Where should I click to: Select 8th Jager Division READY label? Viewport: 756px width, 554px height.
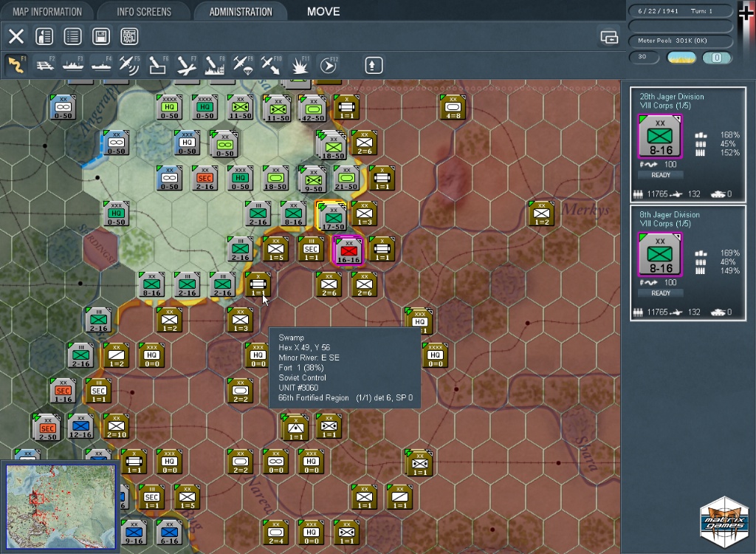click(660, 293)
